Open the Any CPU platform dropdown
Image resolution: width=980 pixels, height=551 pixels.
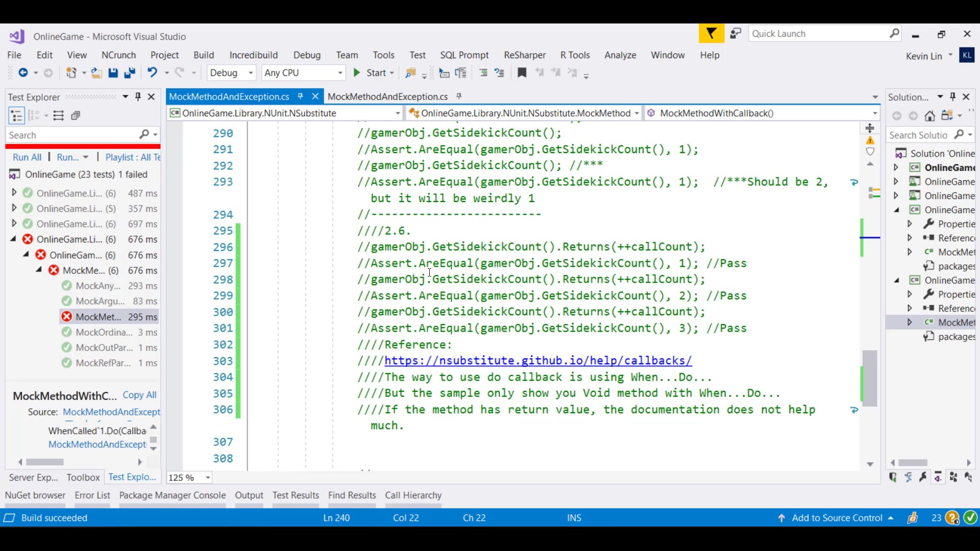340,72
